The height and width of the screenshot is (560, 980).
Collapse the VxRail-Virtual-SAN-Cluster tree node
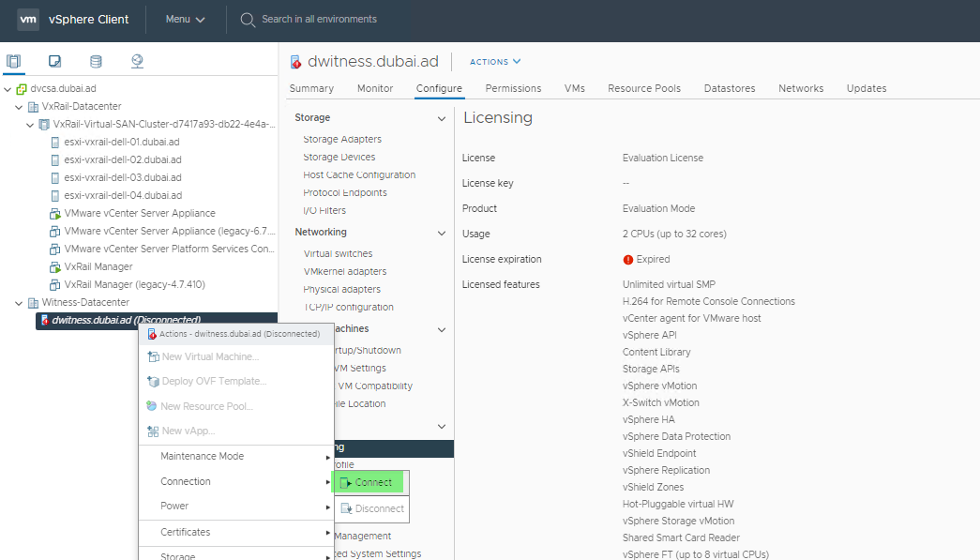click(x=30, y=125)
